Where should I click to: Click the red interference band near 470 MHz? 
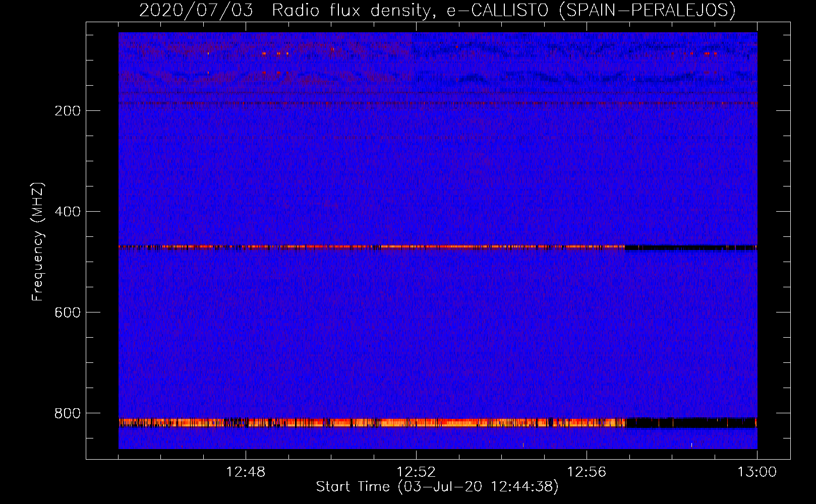point(372,247)
